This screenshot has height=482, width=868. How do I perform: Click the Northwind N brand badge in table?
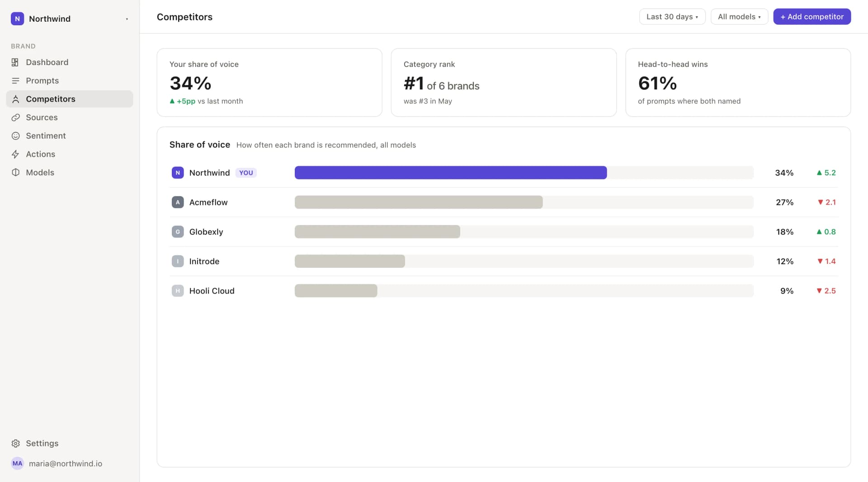[x=178, y=173]
